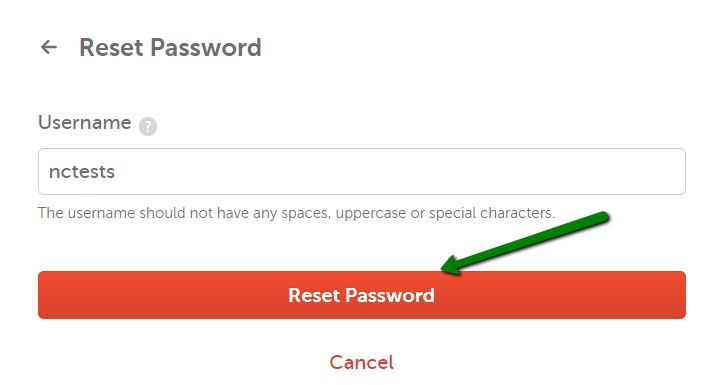Click the back arrow icon
728x385 pixels.
pos(49,47)
